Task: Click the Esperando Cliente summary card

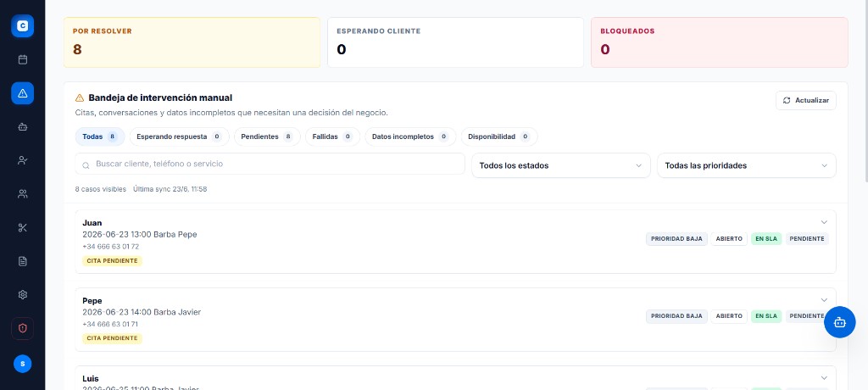Action: (455, 42)
